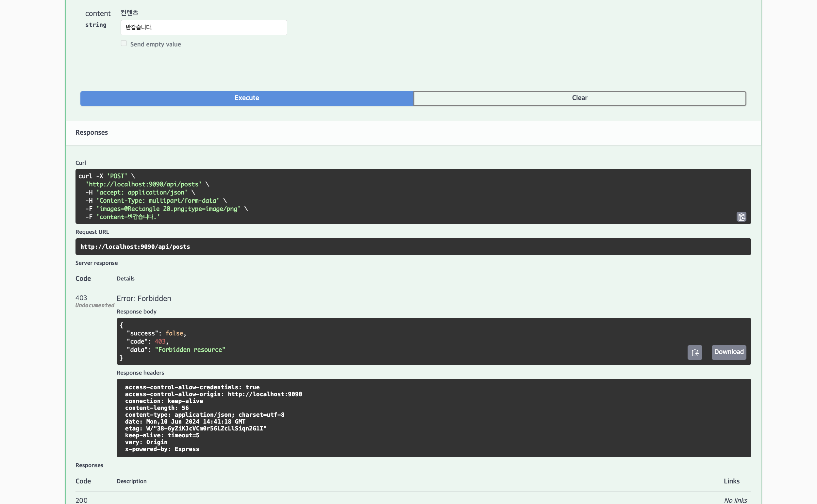Viewport: 817px width, 504px height.
Task: Click the access-control-allow-origin header line
Action: 214,394
